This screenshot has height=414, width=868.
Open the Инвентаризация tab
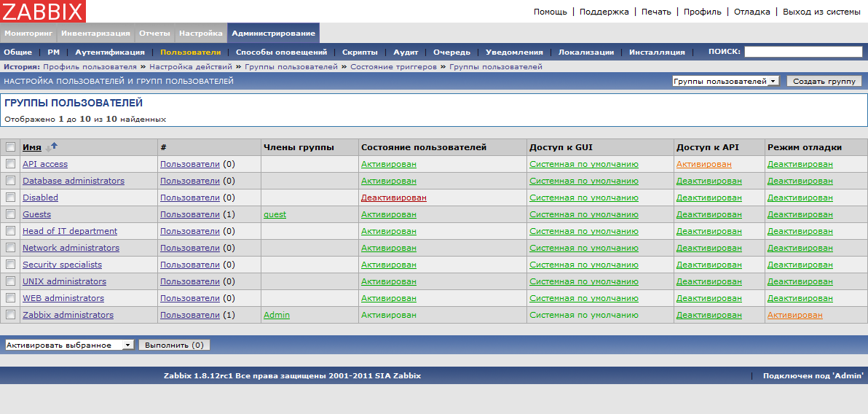(x=96, y=34)
